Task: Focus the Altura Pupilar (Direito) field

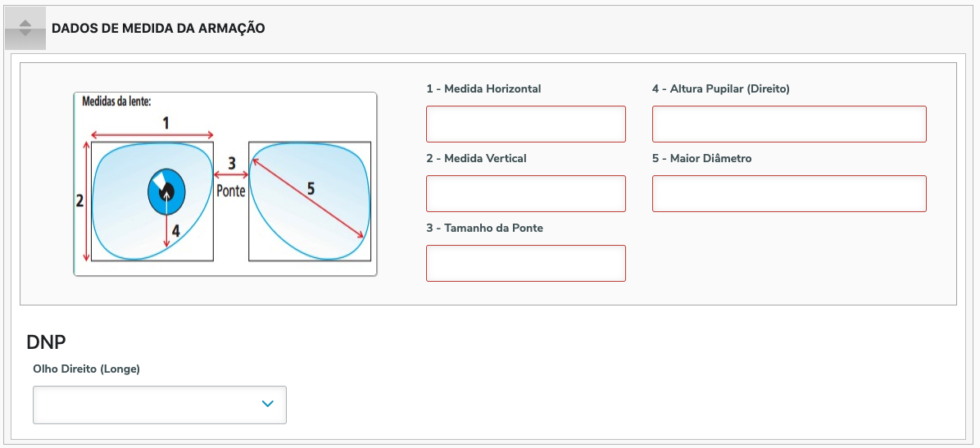Action: [x=789, y=124]
